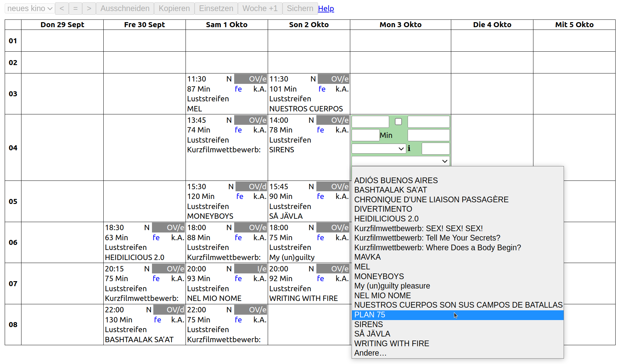Collapse the film title dropdown in edit form
The width and height of the screenshot is (623, 364).
(401, 161)
